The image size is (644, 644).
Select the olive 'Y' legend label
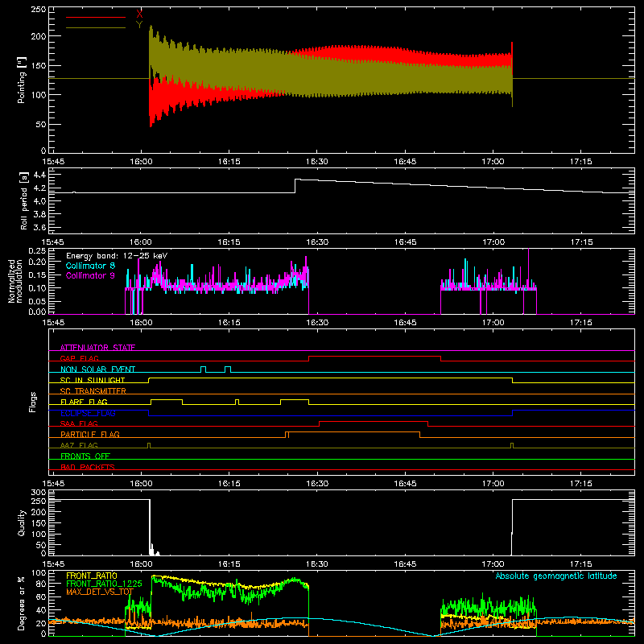coord(139,25)
